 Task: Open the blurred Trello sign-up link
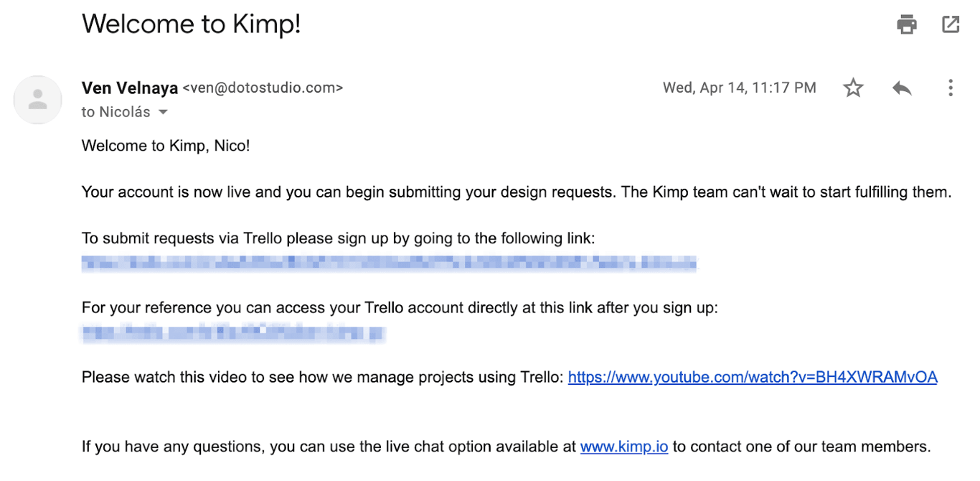point(389,263)
